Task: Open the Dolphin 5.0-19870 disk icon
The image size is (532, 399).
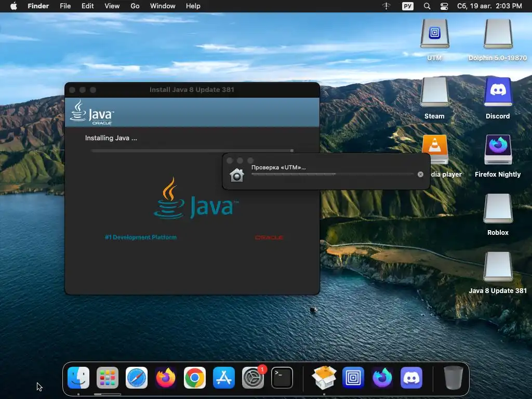Action: (498, 34)
